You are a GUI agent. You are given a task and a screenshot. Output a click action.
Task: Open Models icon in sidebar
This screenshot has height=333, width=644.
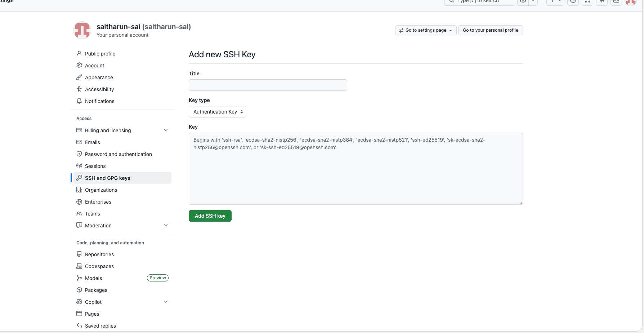tap(79, 278)
